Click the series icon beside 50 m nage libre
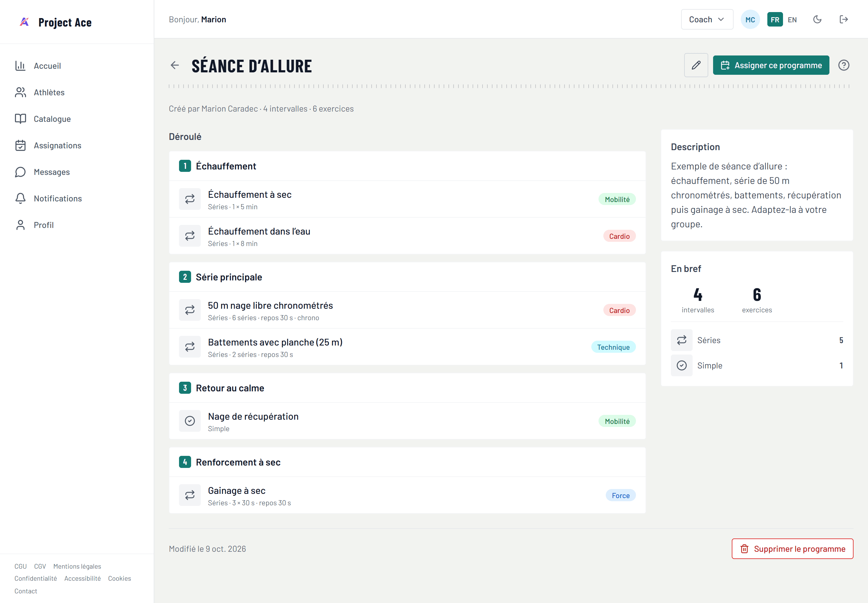 click(190, 310)
